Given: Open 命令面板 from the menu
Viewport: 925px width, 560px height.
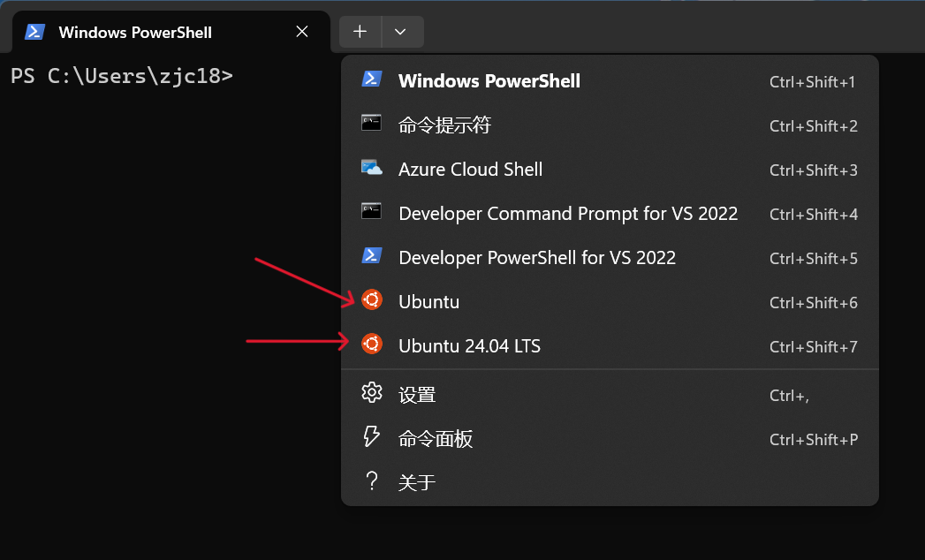Looking at the screenshot, I should coord(436,439).
